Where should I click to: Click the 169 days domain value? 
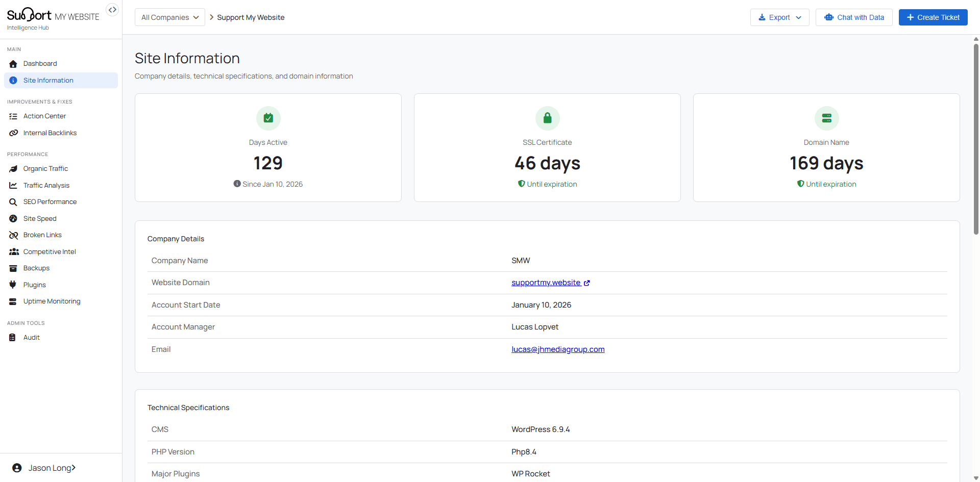(826, 163)
